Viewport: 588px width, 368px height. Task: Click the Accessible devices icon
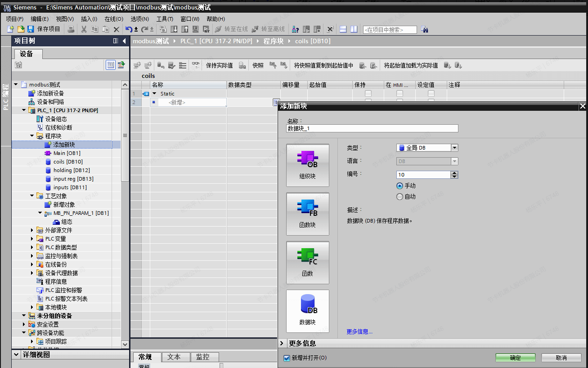296,29
